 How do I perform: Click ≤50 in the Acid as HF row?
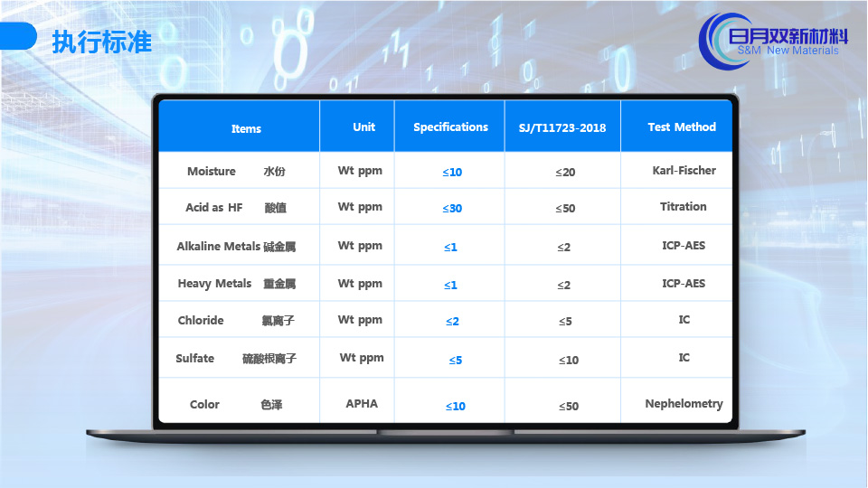click(565, 209)
